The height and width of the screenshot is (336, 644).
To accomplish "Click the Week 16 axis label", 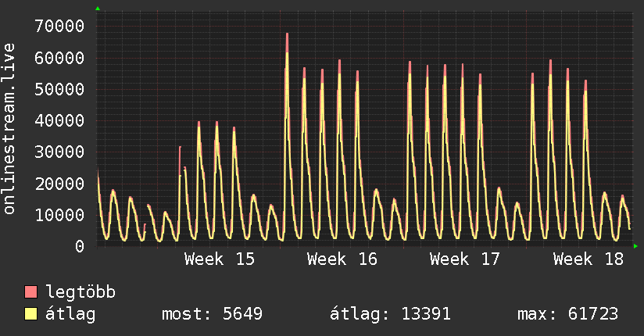I will tap(342, 259).
